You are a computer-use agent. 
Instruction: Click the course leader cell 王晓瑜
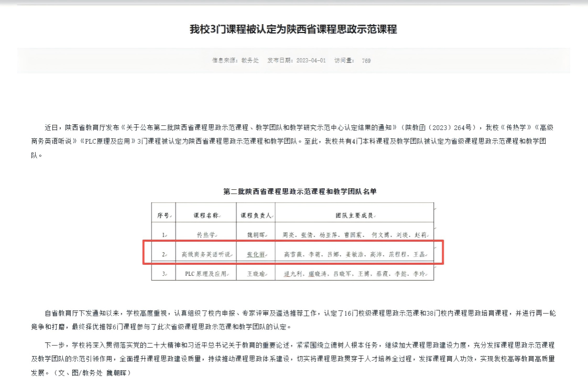(x=256, y=274)
